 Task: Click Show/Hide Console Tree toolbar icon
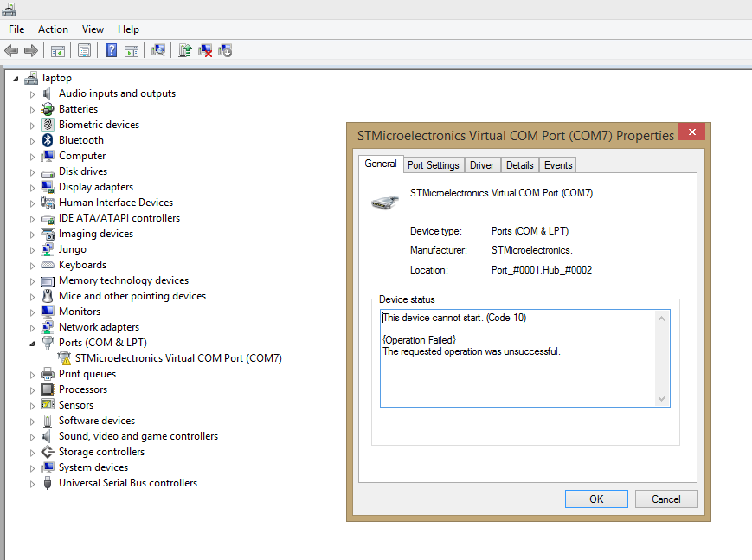(x=58, y=50)
